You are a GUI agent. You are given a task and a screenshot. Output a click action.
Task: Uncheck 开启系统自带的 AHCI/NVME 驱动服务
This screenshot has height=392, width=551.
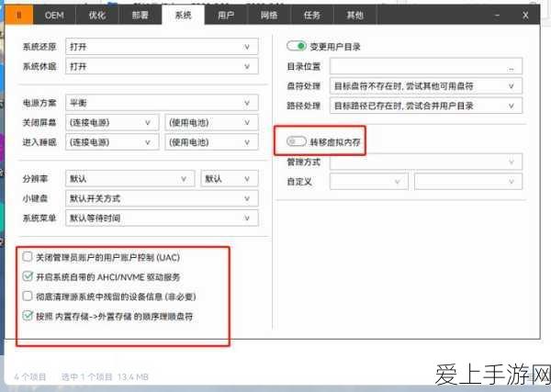tap(28, 276)
